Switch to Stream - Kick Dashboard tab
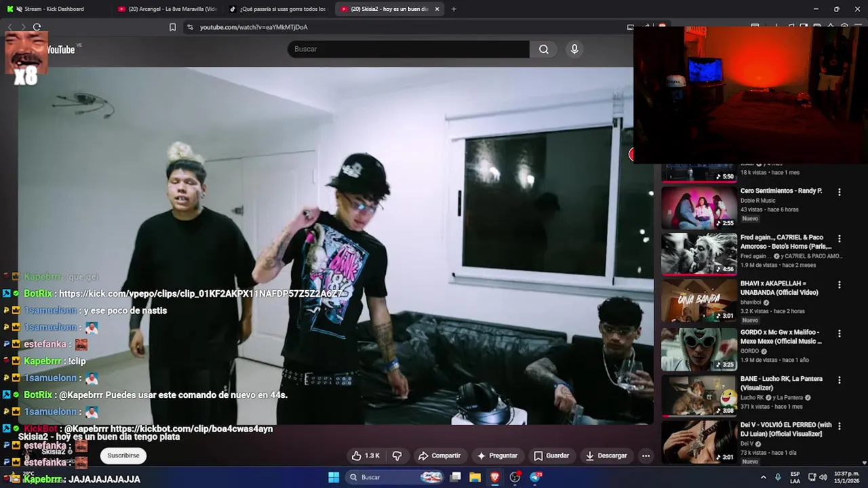The height and width of the screenshot is (488, 868). [x=54, y=9]
